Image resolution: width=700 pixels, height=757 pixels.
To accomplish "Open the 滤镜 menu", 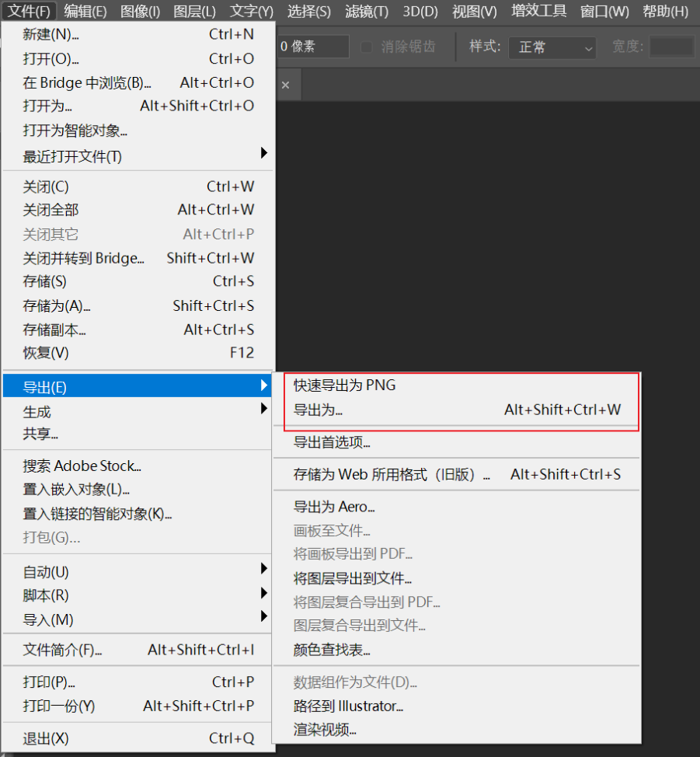I will [x=366, y=12].
